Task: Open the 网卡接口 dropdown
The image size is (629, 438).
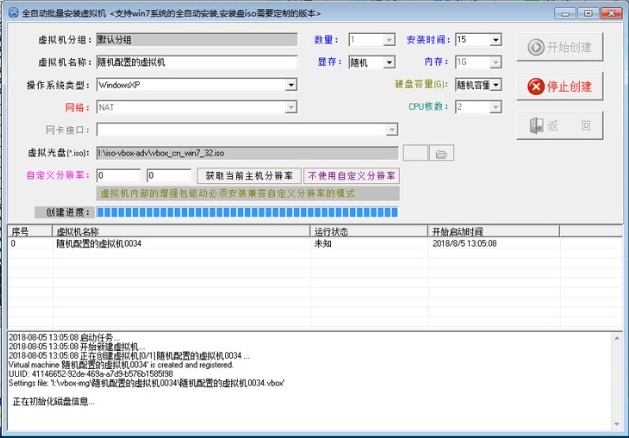Action: [391, 130]
